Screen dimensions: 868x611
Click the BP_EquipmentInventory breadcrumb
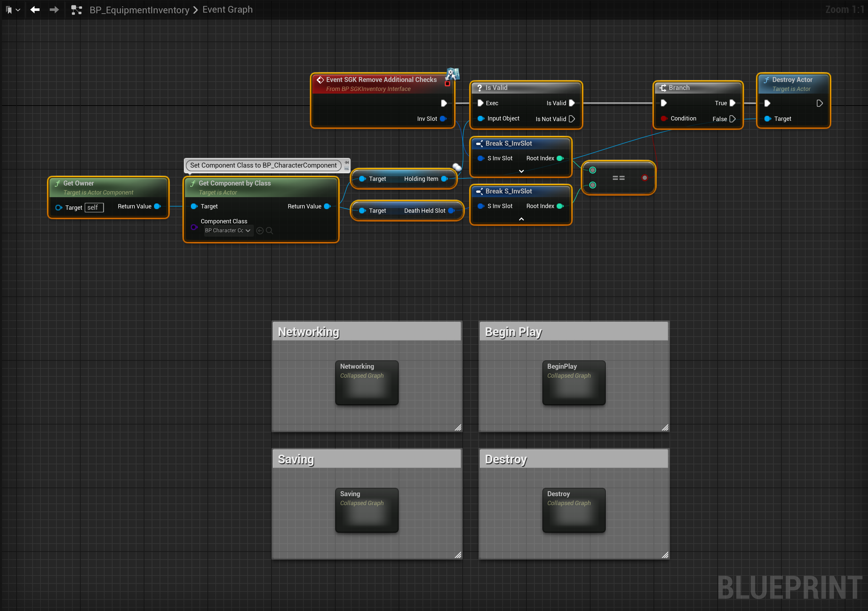coord(139,10)
